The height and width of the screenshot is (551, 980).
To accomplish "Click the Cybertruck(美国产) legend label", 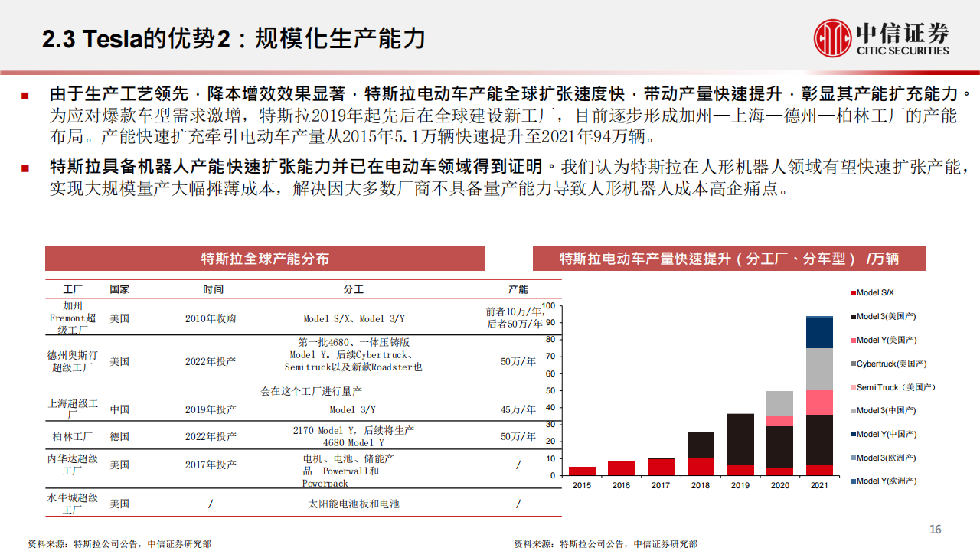I will click(x=891, y=364).
